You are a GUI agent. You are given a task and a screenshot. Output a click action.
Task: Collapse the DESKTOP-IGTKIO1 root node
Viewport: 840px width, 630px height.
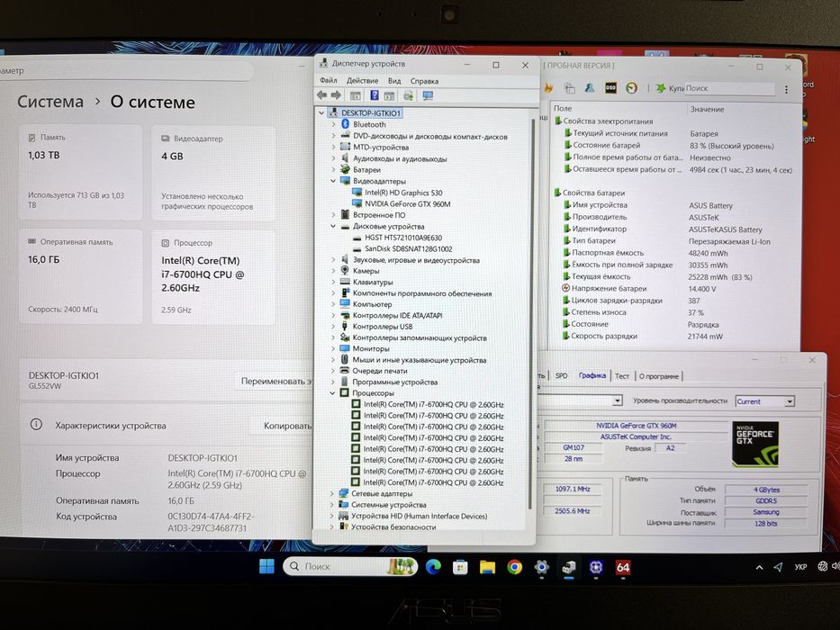click(x=321, y=113)
